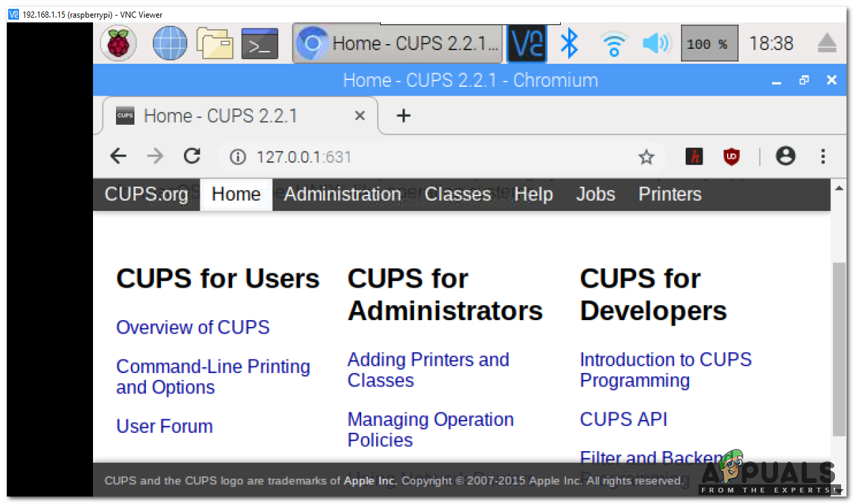Image resolution: width=854 pixels, height=504 pixels.
Task: Go forward in Chromium
Action: (x=155, y=157)
